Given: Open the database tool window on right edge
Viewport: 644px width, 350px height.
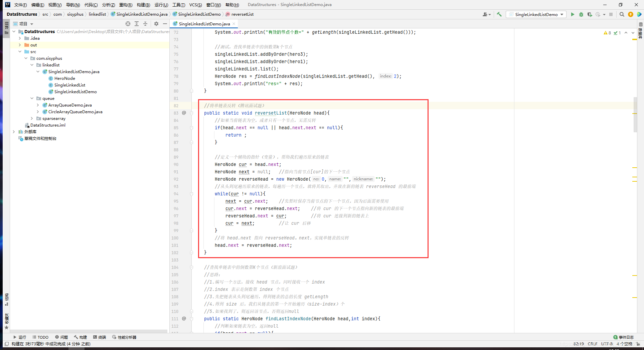Looking at the screenshot, I should tap(641, 30).
